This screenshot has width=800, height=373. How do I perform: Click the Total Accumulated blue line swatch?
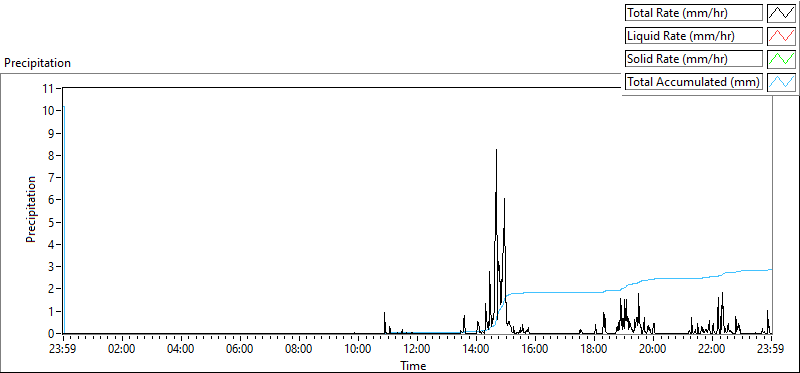[x=782, y=82]
